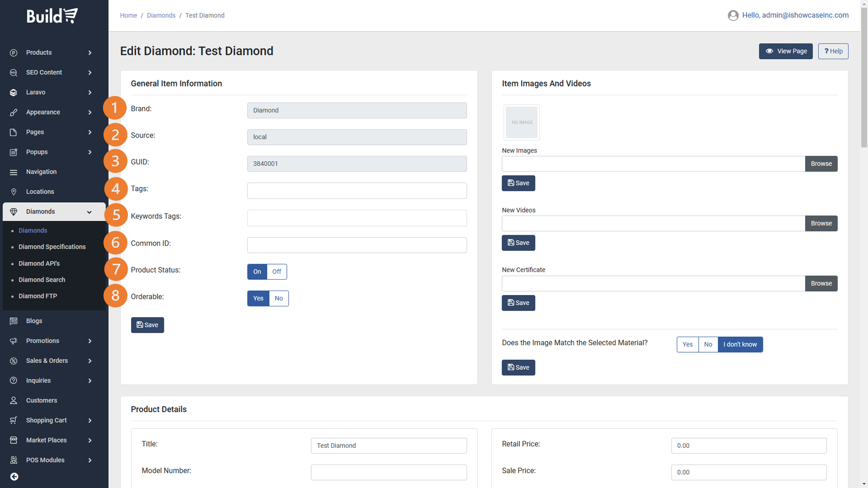Open the Diamond Specifications submenu item
The height and width of the screenshot is (488, 868).
pyautogui.click(x=52, y=247)
